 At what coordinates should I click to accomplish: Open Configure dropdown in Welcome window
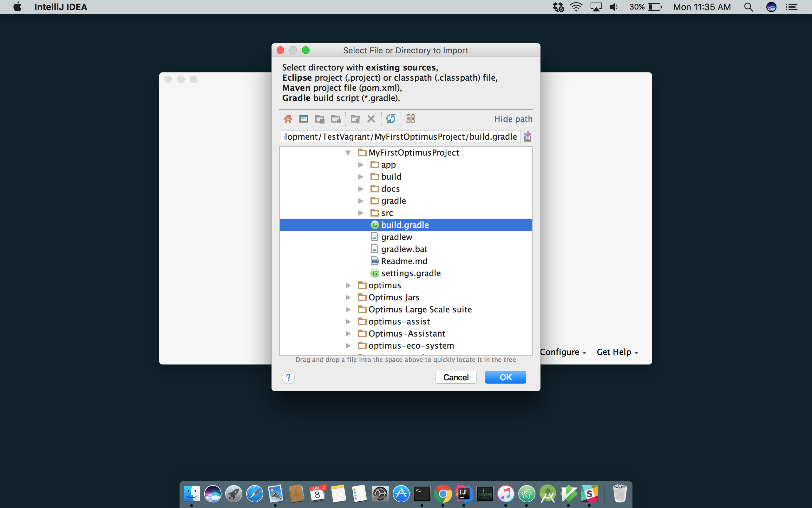tap(563, 352)
